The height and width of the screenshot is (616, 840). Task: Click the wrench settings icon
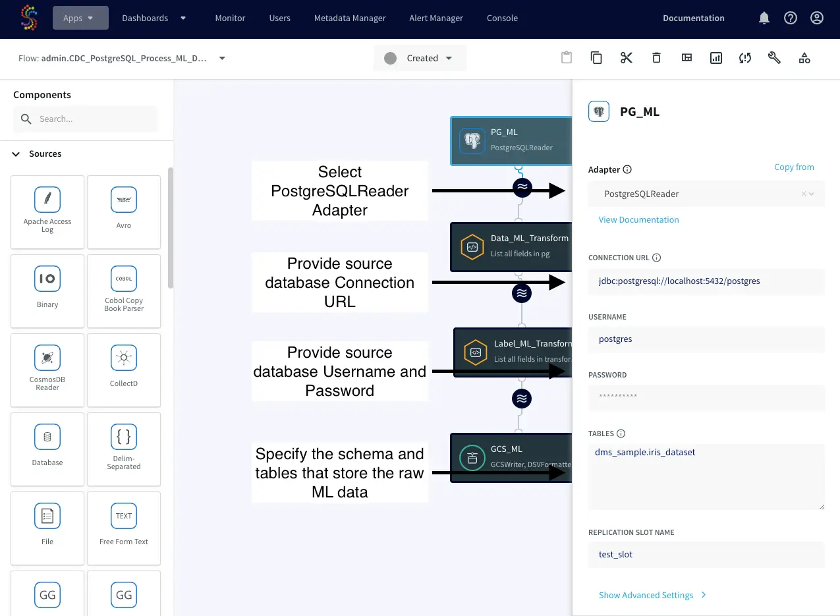pos(774,58)
